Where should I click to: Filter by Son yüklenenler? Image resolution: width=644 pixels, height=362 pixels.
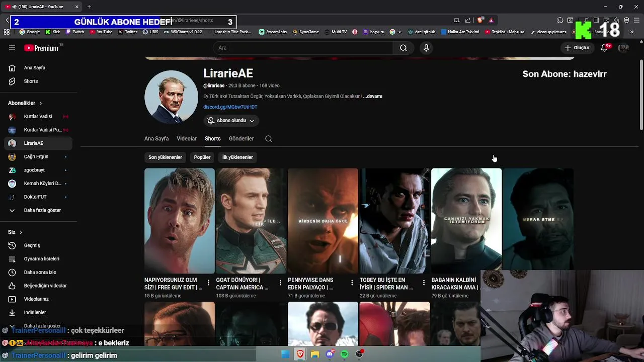[x=165, y=157]
